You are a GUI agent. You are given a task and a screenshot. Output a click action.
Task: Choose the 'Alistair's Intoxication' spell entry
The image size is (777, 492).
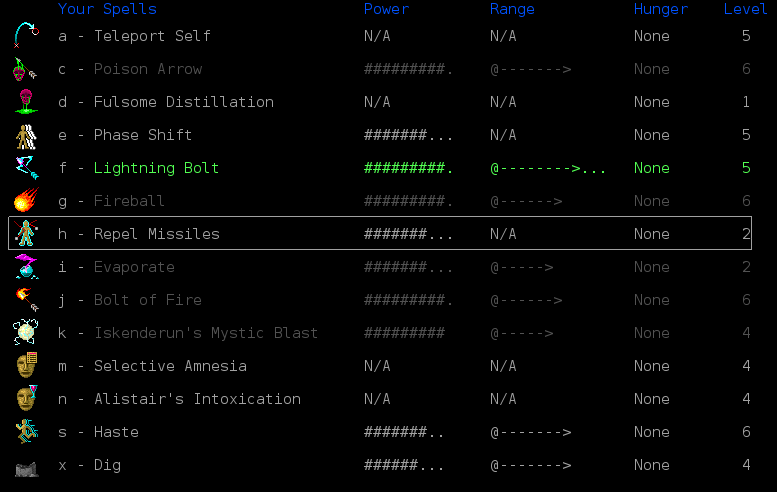click(197, 399)
